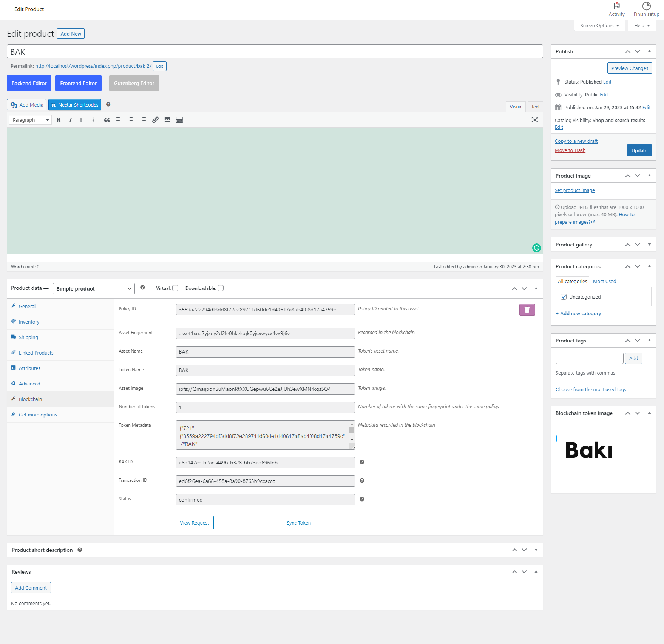Click the Token Metadata scrollbar handle
Screen dimensions: 664x644
coord(352,430)
